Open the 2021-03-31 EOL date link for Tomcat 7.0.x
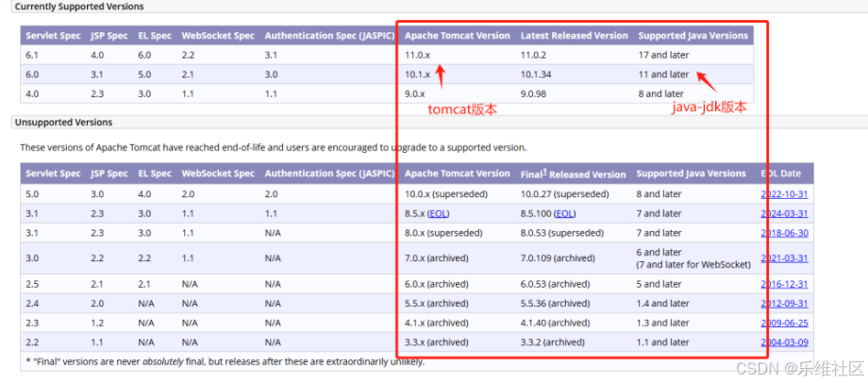The image size is (868, 383). [x=784, y=258]
